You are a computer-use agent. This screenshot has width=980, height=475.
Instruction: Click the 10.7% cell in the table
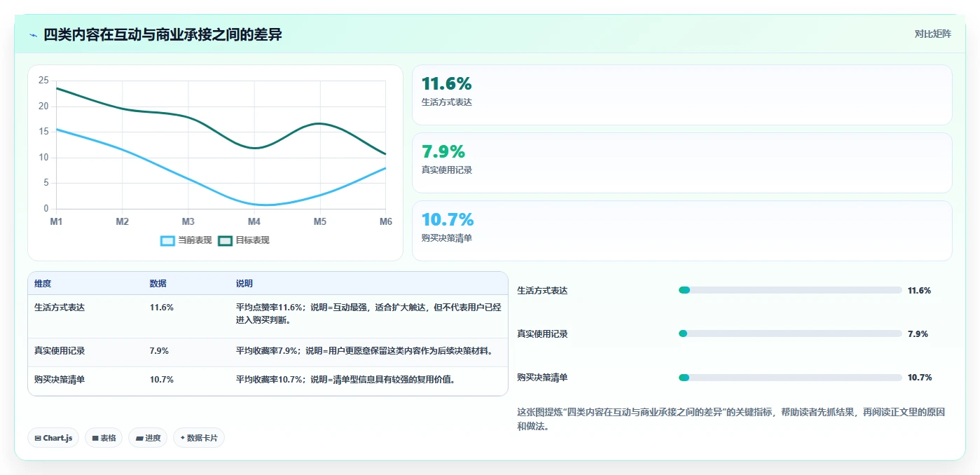coord(162,380)
